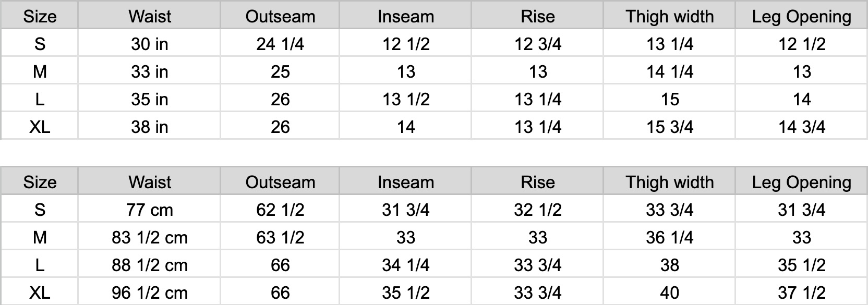Image resolution: width=868 pixels, height=305 pixels.
Task: Click the 14 3/4 leg opening value
Action: click(x=802, y=127)
